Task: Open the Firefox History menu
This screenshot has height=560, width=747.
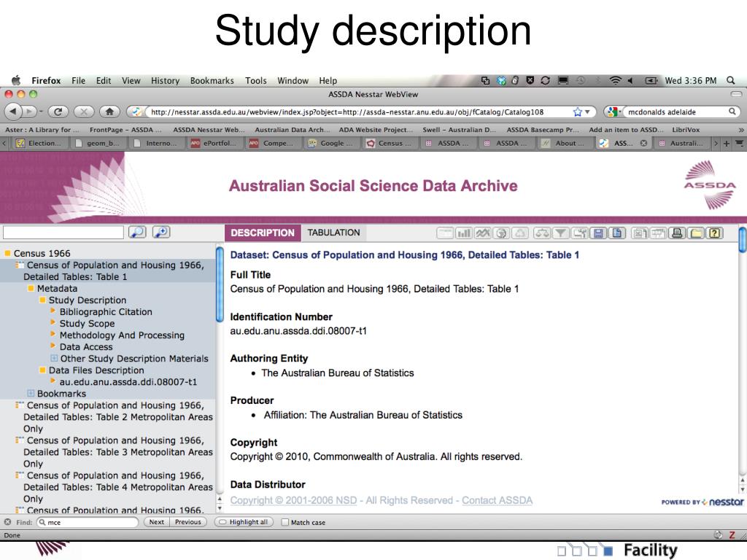Action: click(166, 80)
